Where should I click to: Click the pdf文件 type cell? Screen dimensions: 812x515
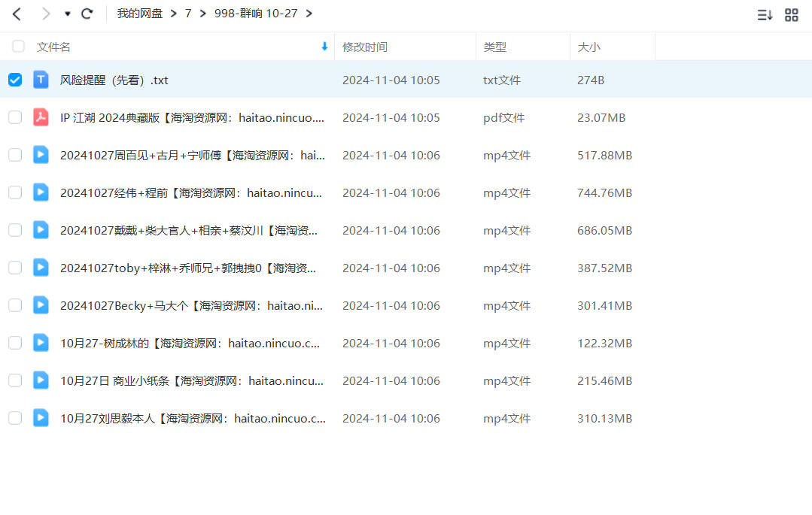(x=504, y=118)
